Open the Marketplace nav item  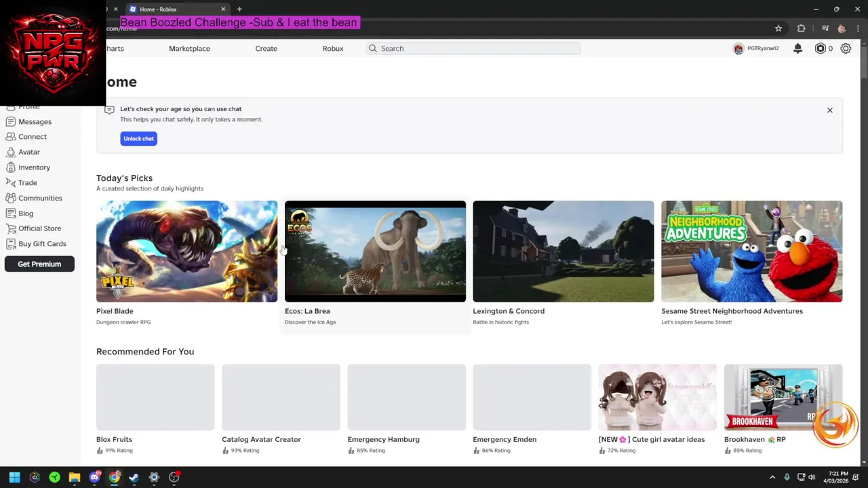189,49
